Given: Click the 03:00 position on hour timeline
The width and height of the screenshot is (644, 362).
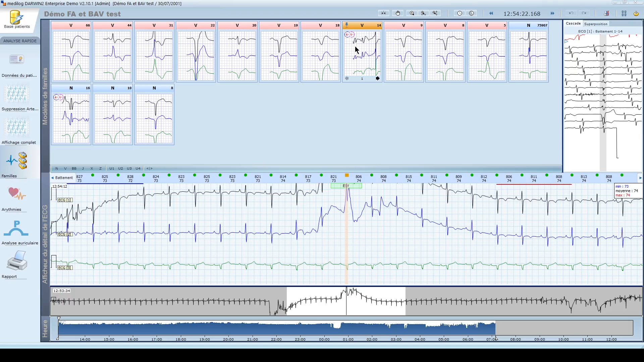Looking at the screenshot, I should point(396,339).
